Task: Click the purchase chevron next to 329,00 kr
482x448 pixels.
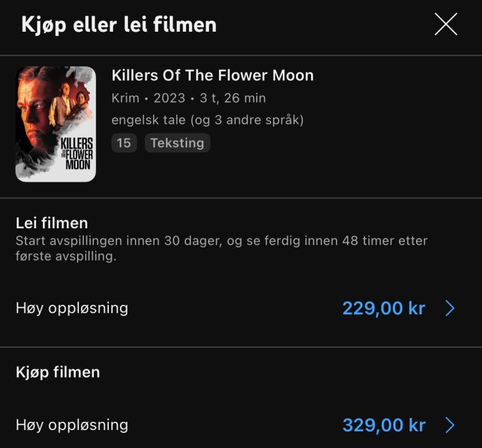Action: point(450,426)
